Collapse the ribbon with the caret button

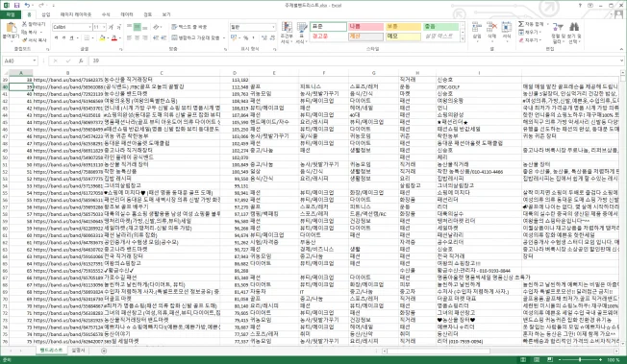622,49
